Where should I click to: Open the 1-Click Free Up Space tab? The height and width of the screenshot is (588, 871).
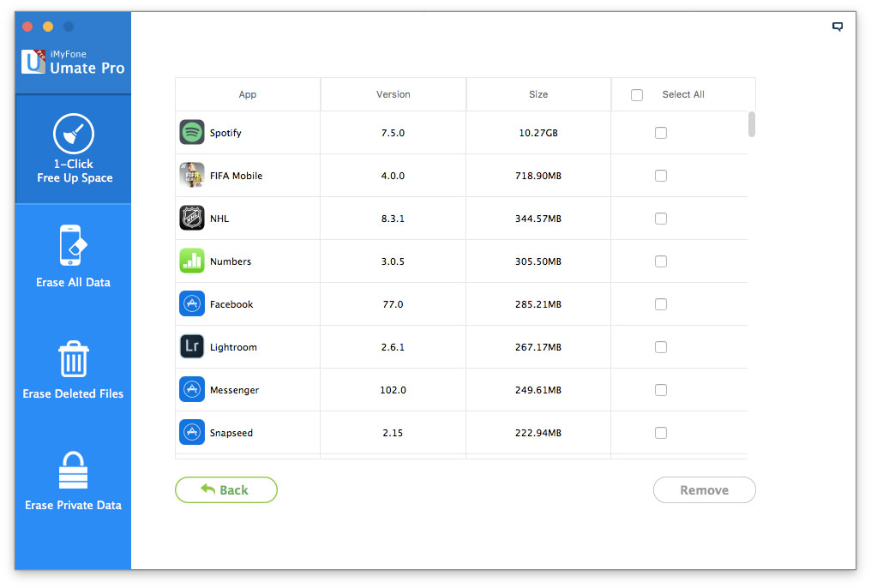pos(74,150)
